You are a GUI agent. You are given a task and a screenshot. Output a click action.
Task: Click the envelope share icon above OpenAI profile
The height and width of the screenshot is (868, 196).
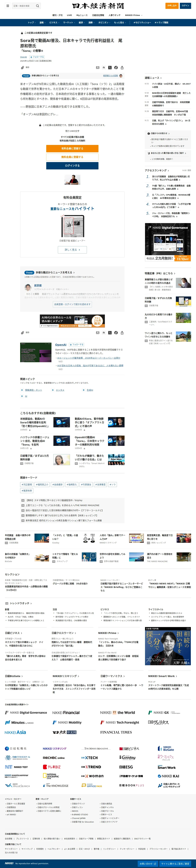[98, 333]
